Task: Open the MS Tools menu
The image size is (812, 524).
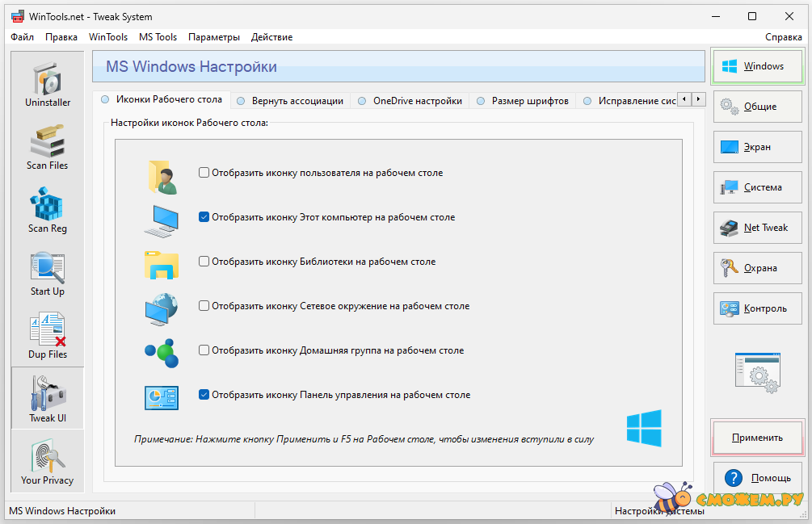Action: pyautogui.click(x=158, y=37)
